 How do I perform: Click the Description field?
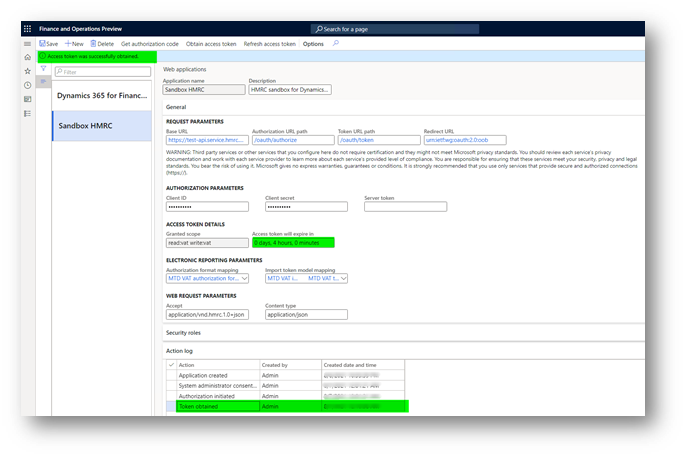click(x=290, y=89)
